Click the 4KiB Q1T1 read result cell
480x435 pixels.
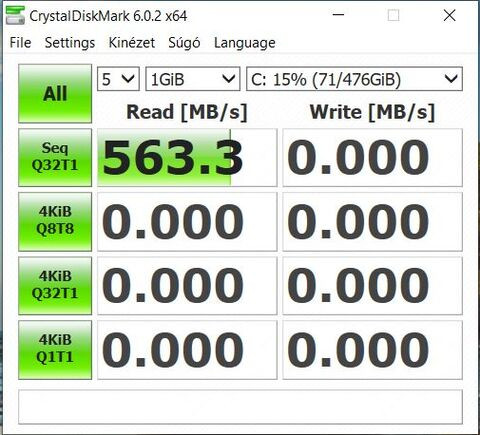click(x=187, y=350)
